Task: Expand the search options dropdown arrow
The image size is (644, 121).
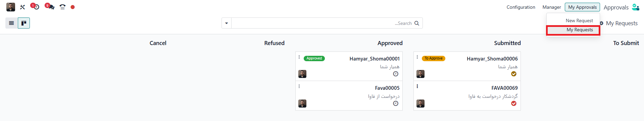Action: pyautogui.click(x=227, y=23)
